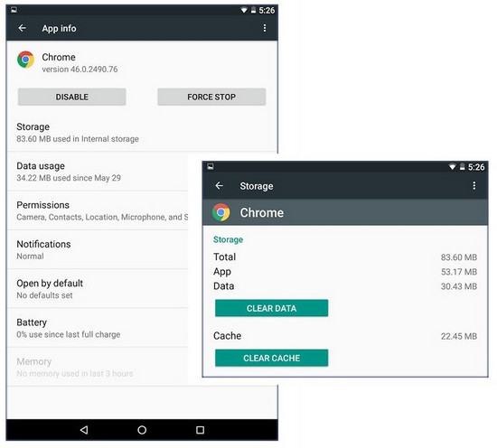Image resolution: width=497 pixels, height=448 pixels.
Task: Open the Data usage entry
Action: [x=98, y=172]
